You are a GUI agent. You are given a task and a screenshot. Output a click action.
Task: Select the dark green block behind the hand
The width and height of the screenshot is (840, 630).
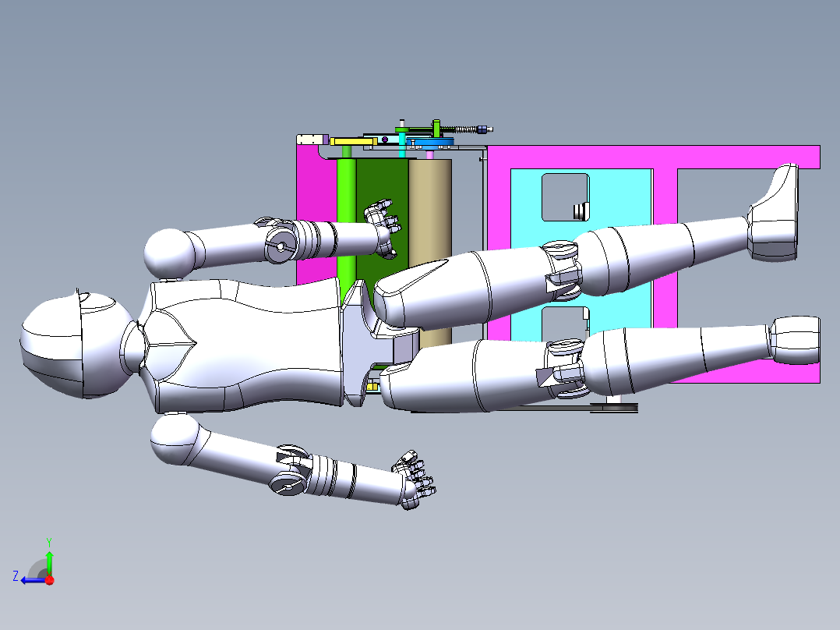[382, 182]
